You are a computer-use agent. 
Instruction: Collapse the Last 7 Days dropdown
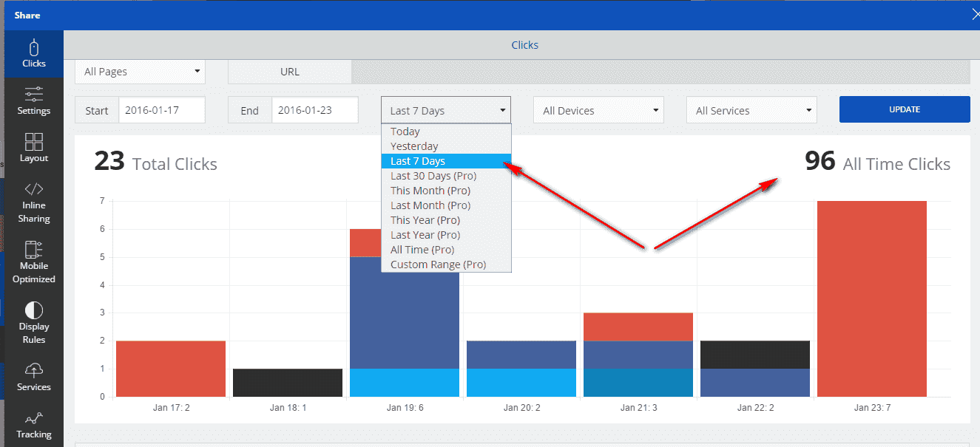pyautogui.click(x=446, y=111)
